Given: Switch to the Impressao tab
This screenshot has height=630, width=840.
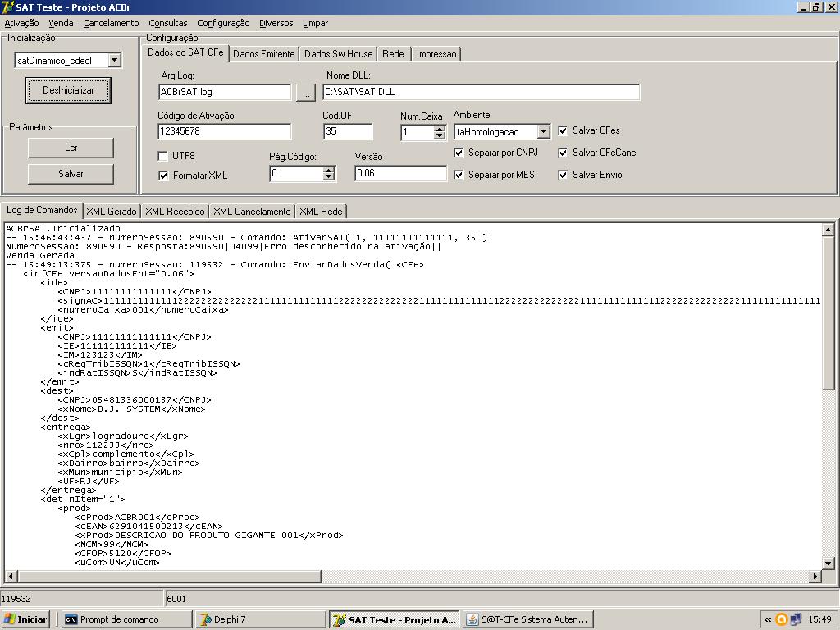Looking at the screenshot, I should click(x=436, y=54).
